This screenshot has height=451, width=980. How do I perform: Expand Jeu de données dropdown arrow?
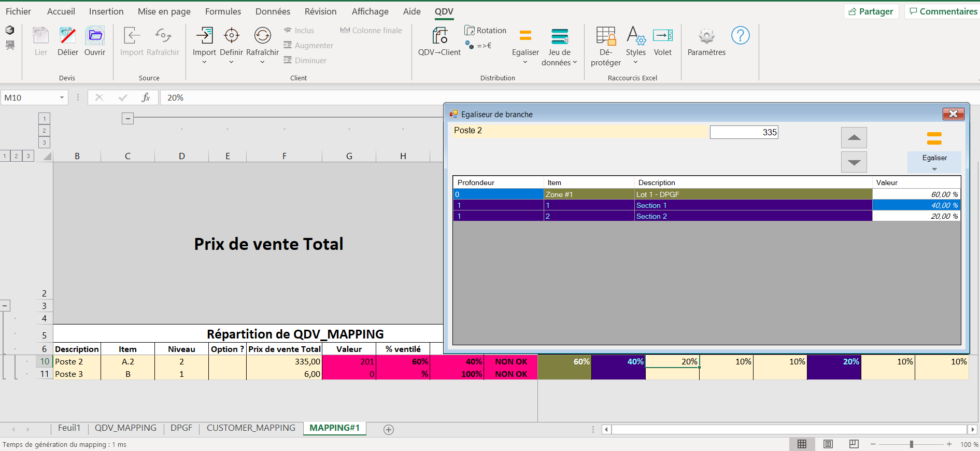(575, 62)
